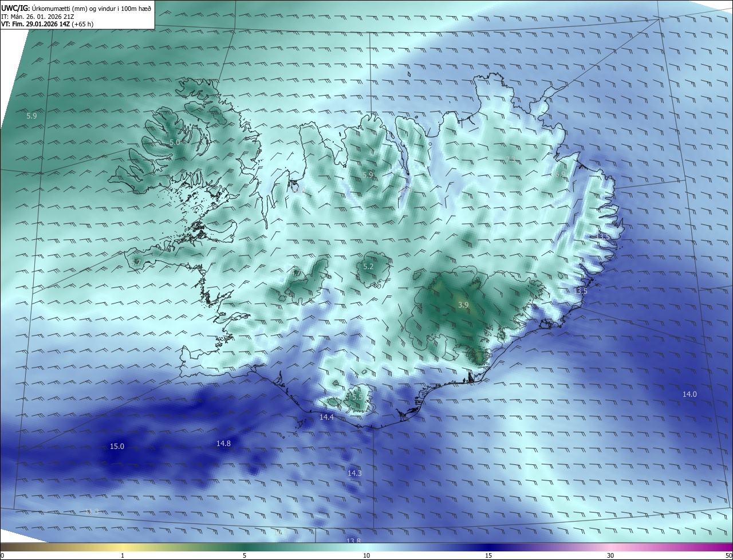Click the 5.2 value inside the central glacier
Screen dimensions: 733x560
(x=368, y=266)
